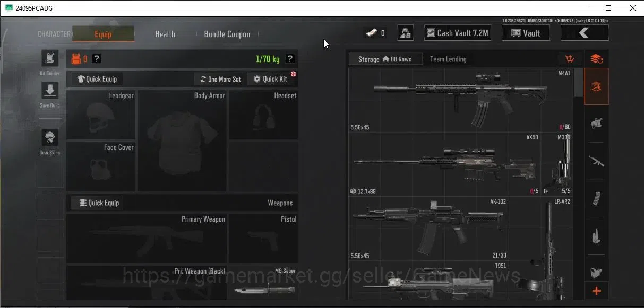Click the orange plus icon in the sidebar
Image resolution: width=644 pixels, height=308 pixels.
point(596,291)
